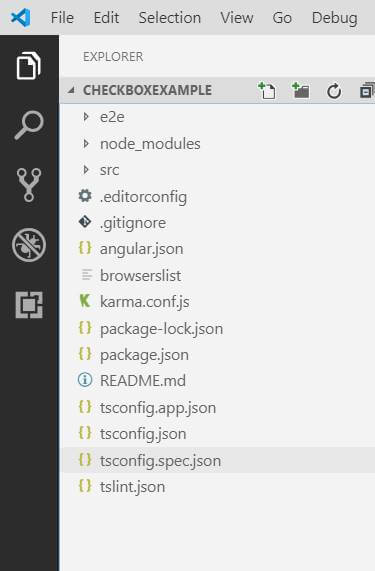Click the text lines icon beside browserslist

(87, 275)
